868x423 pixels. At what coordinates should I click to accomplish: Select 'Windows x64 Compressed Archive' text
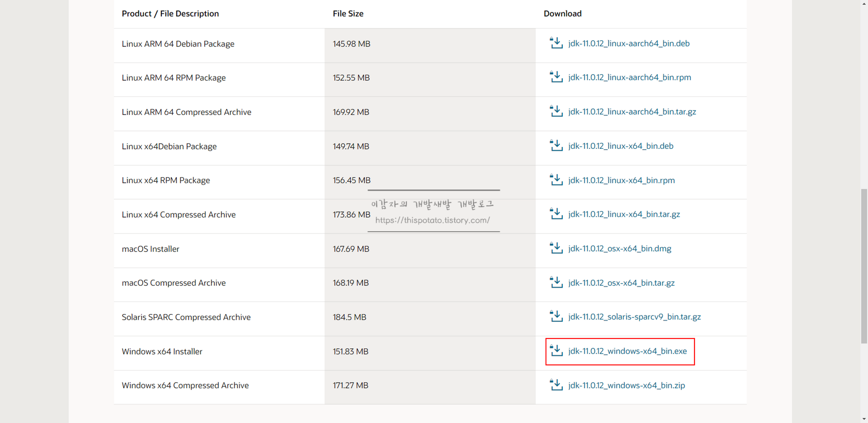[x=185, y=385]
